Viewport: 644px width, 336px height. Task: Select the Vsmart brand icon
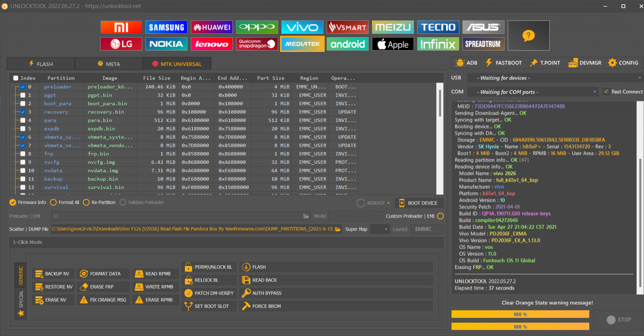[x=348, y=27]
